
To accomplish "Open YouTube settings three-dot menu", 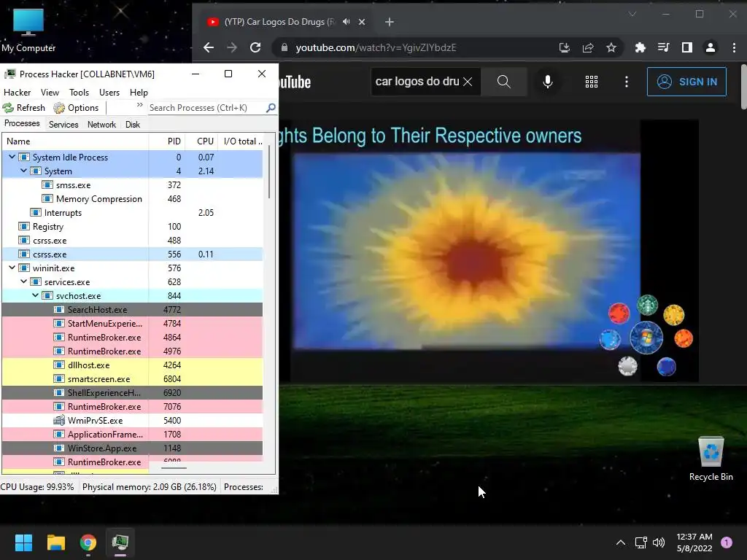I will (x=627, y=82).
